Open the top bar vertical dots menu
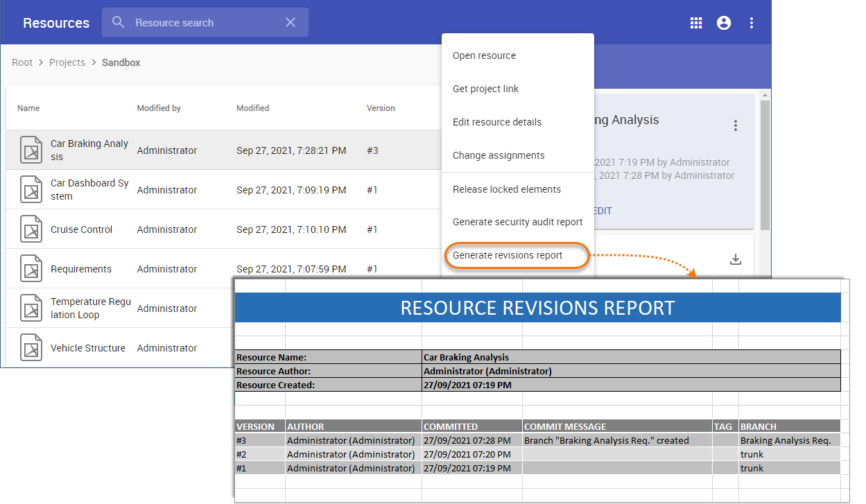The width and height of the screenshot is (866, 504). click(x=752, y=23)
